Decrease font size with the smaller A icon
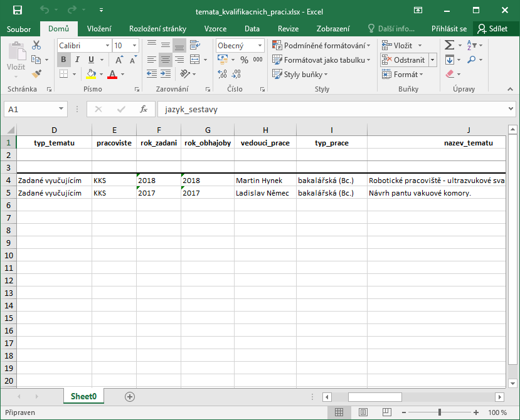Viewport: 520px width, 420px height. (x=133, y=60)
